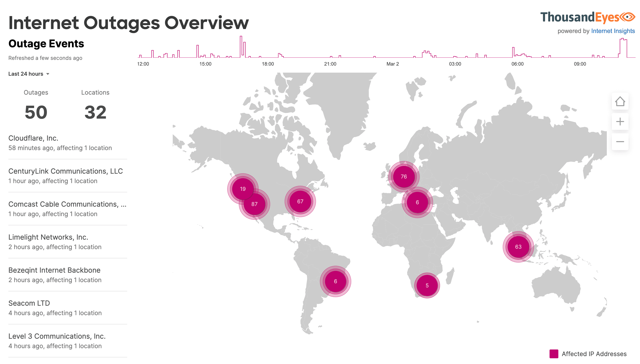
Task: Click the 21:00 timeline label
Action: [330, 64]
